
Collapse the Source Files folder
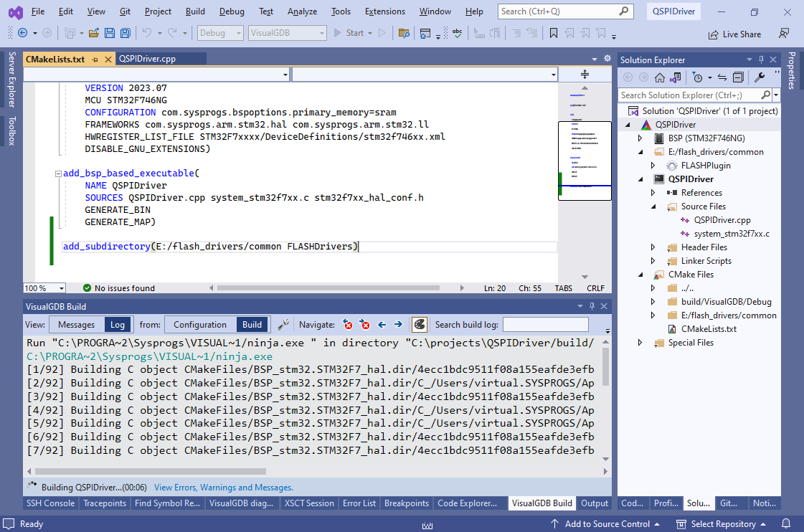(x=653, y=206)
